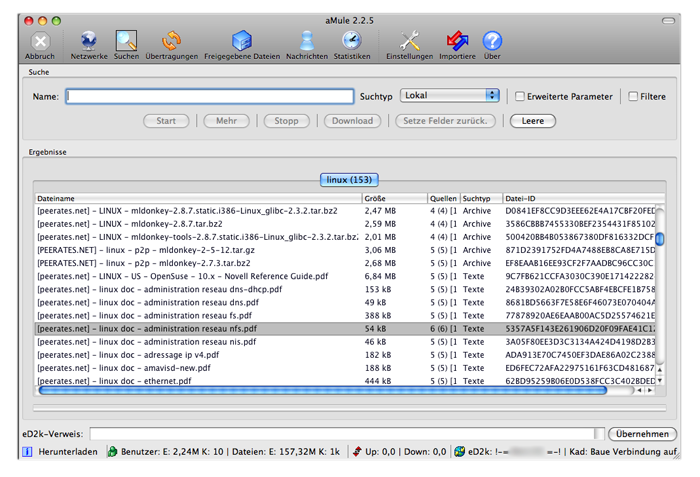This screenshot has width=700, height=477.
Task: Focus the Name search field
Action: [210, 96]
